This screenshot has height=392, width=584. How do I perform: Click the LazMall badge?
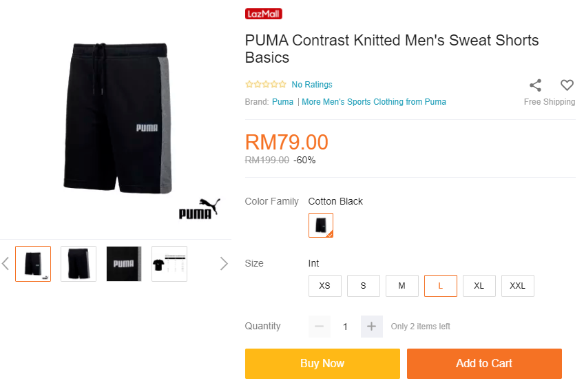[264, 14]
